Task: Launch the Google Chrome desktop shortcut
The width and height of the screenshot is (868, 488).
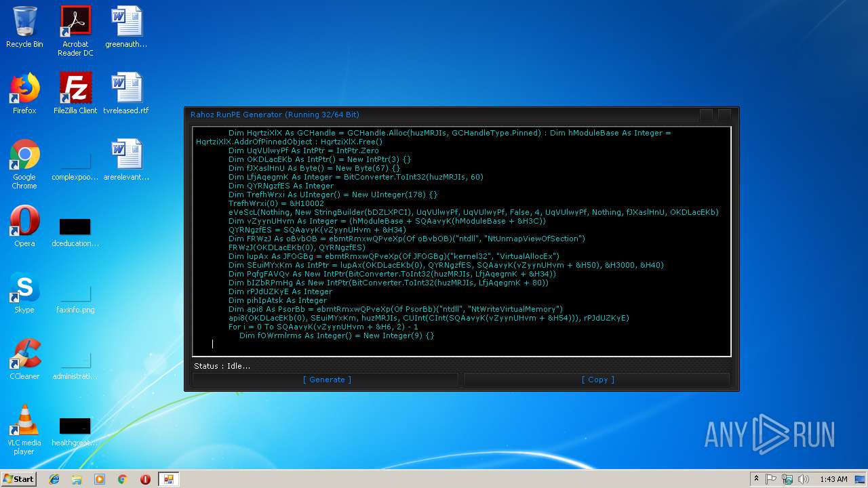Action: click(x=24, y=165)
